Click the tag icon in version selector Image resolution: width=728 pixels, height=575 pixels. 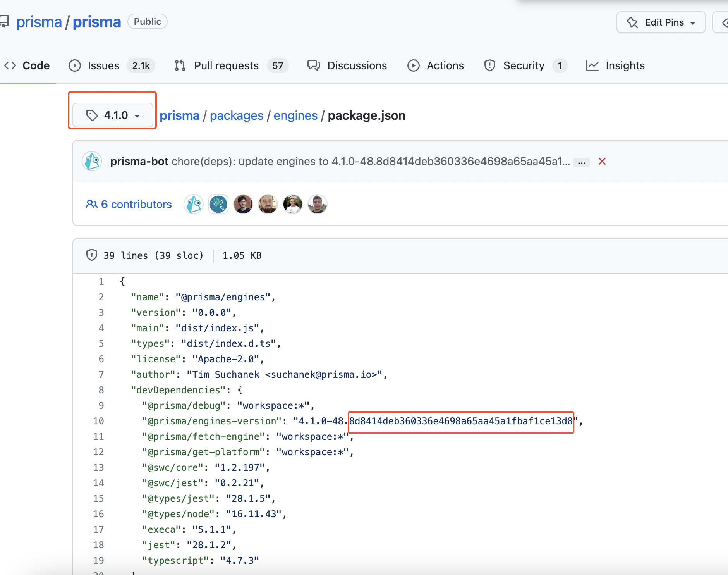pyautogui.click(x=92, y=115)
